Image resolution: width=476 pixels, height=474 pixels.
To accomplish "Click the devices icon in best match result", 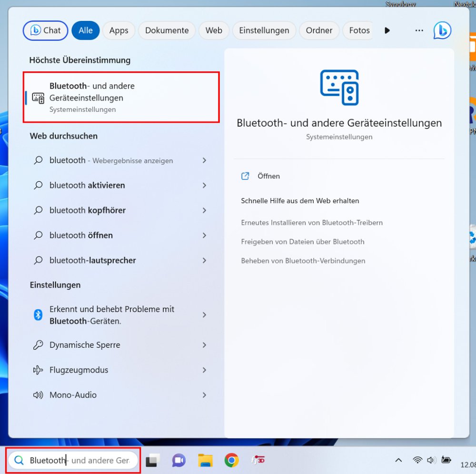I will pyautogui.click(x=38, y=98).
